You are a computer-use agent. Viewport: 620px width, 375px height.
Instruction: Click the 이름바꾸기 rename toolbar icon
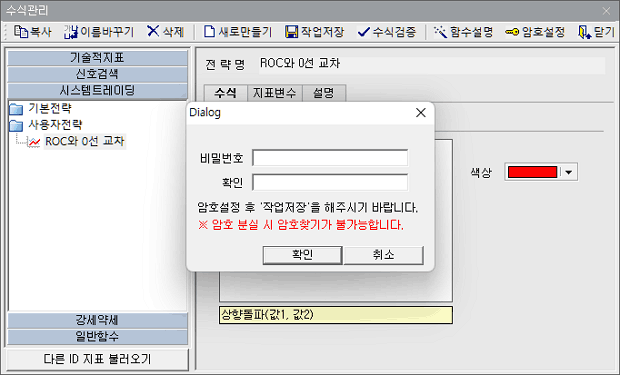(71, 32)
